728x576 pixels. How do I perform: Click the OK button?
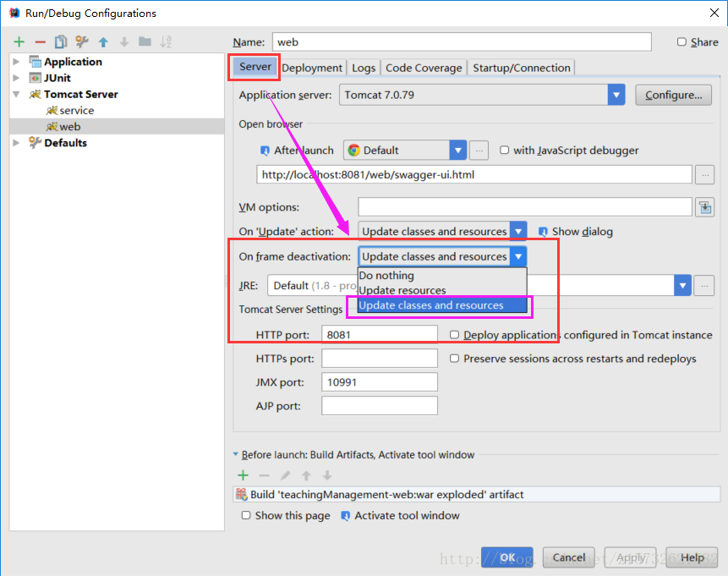pos(507,557)
